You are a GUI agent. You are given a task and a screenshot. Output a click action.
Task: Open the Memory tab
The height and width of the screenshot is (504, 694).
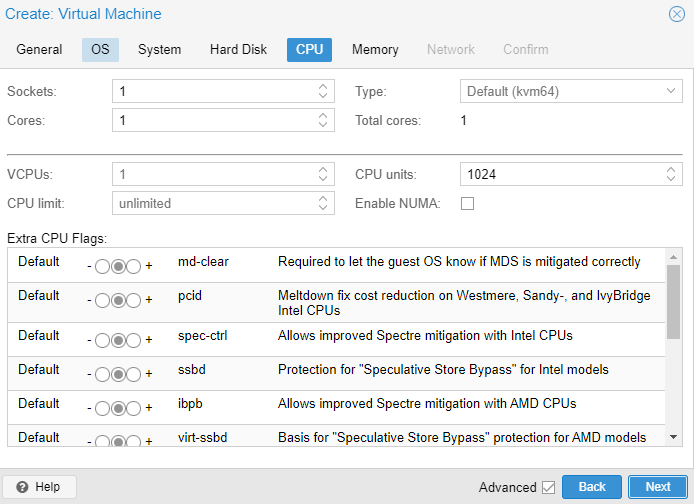[375, 50]
